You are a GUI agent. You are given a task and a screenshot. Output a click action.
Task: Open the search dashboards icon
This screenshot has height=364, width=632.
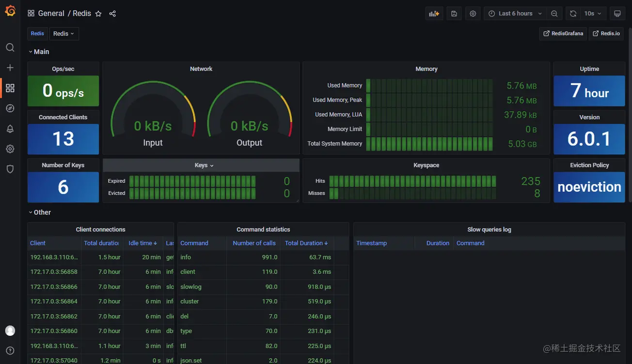point(10,47)
